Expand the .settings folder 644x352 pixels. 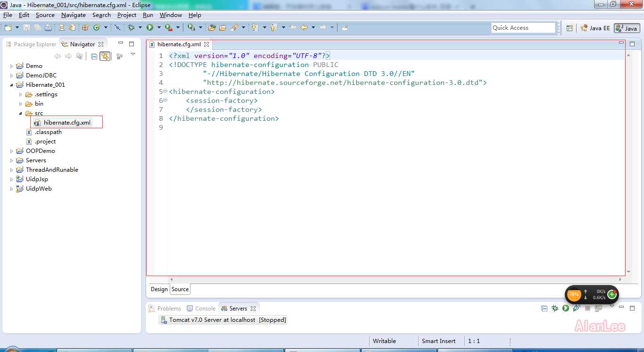[20, 94]
